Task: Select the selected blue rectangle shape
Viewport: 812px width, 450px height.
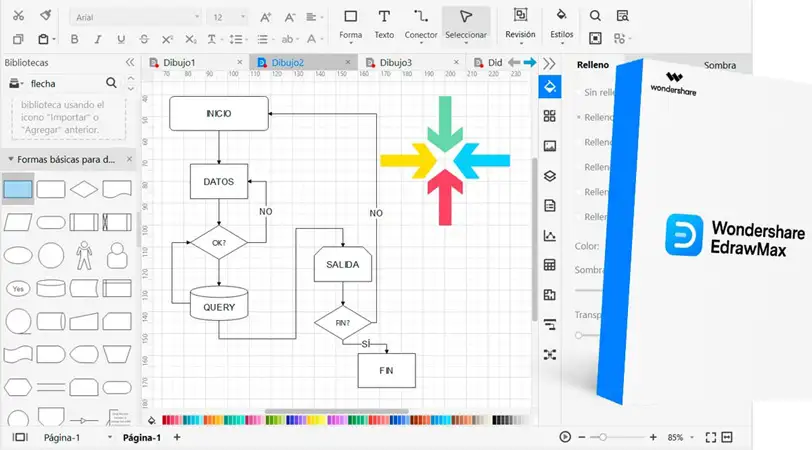Action: (18, 190)
